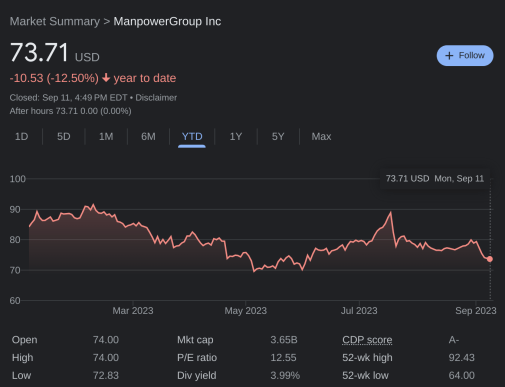The height and width of the screenshot is (387, 505).
Task: Click the Follow button
Action: point(465,55)
